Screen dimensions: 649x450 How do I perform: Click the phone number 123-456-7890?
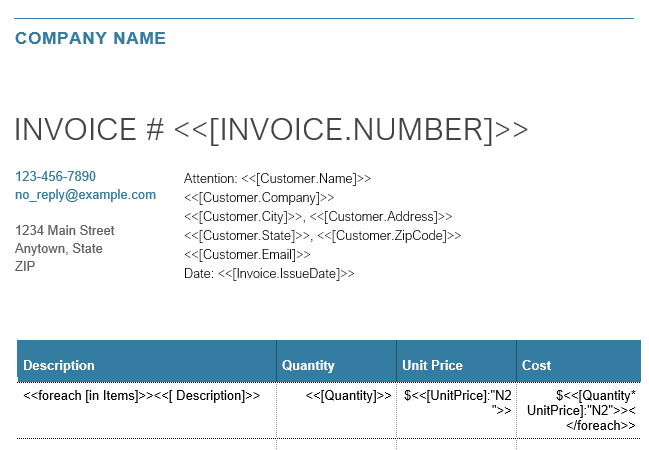(55, 176)
